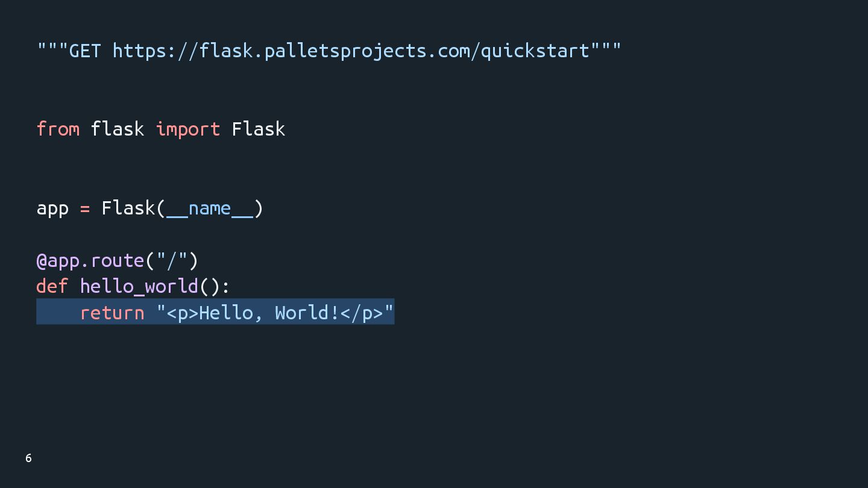Click the colon after hello_world()
868x488 pixels.
pyautogui.click(x=225, y=287)
